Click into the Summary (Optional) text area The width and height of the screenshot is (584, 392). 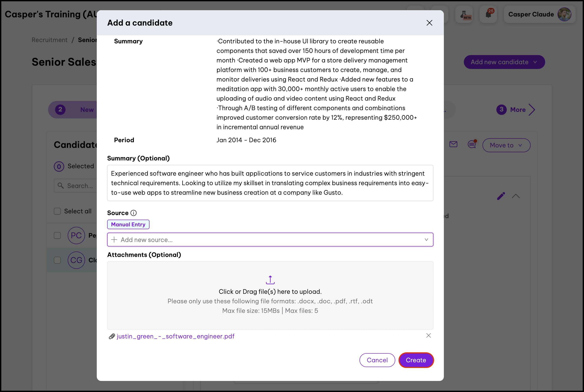click(270, 183)
